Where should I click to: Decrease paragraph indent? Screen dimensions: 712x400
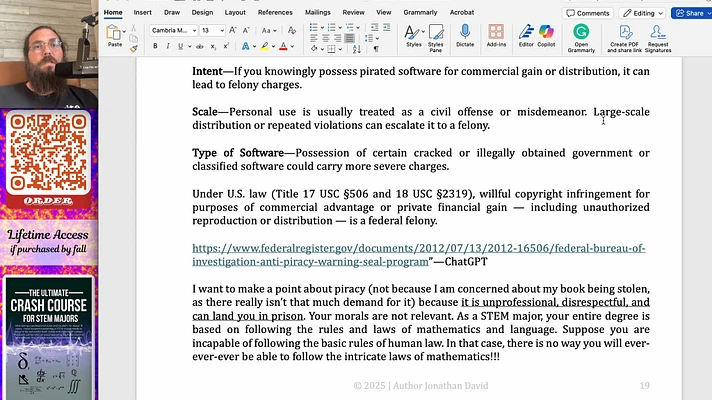click(374, 28)
